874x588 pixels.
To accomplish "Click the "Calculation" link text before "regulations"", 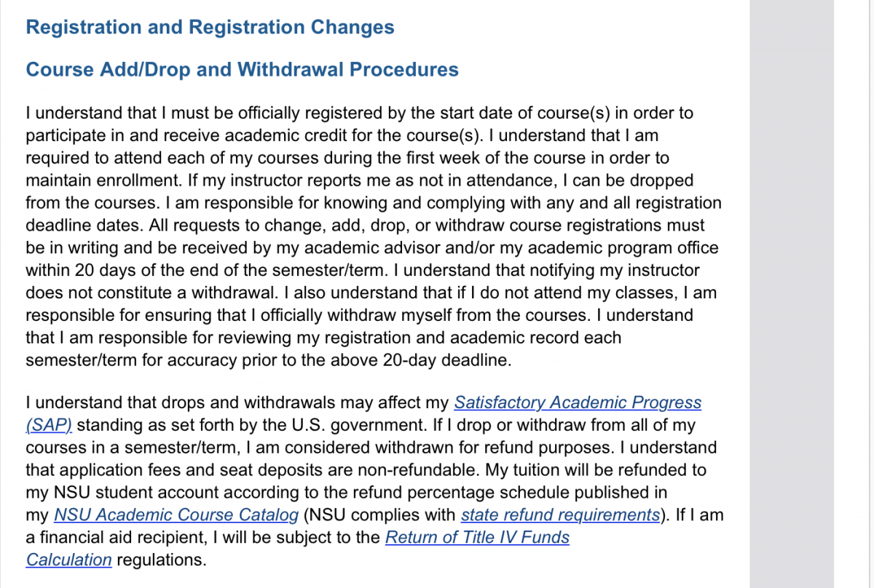I will click(68, 560).
